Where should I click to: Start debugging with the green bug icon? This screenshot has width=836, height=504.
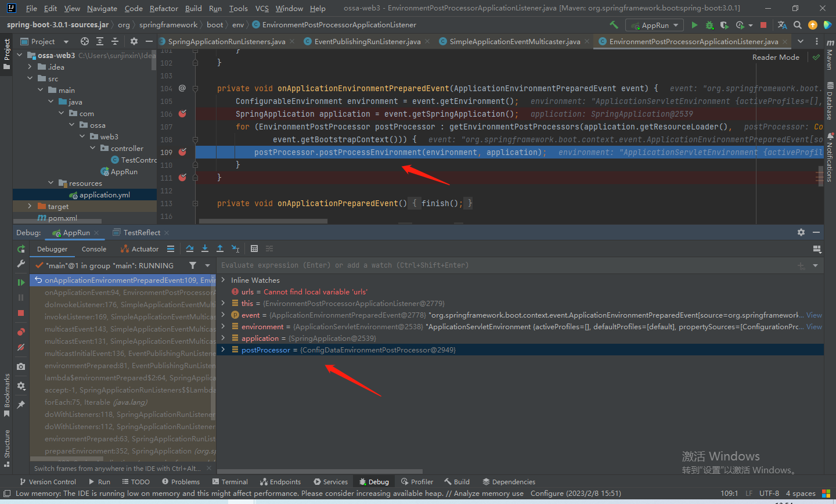pos(709,25)
